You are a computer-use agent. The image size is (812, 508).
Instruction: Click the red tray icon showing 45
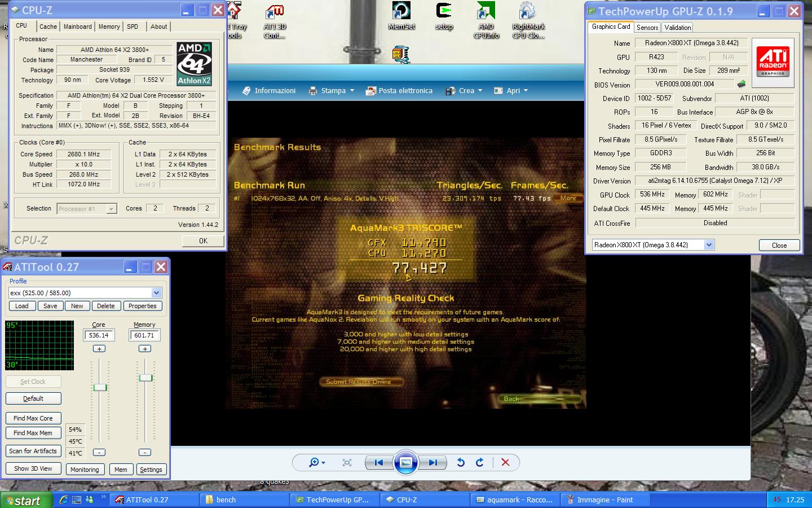[777, 500]
